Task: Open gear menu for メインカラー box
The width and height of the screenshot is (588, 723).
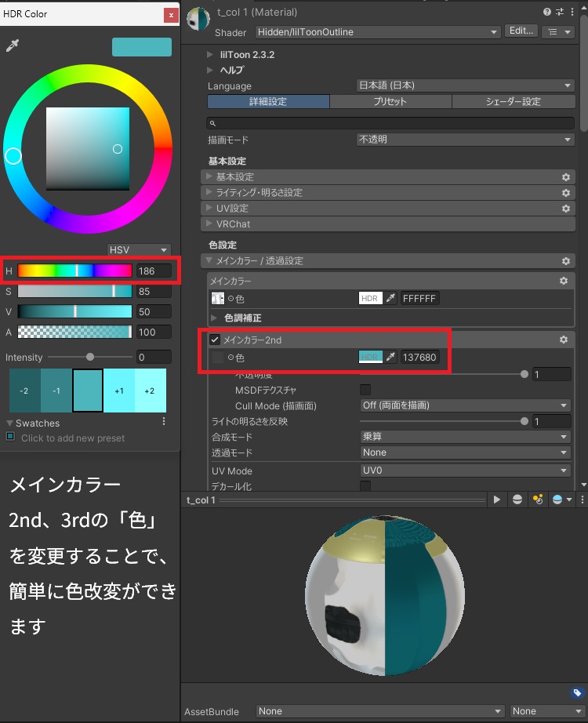Action: coord(564,281)
